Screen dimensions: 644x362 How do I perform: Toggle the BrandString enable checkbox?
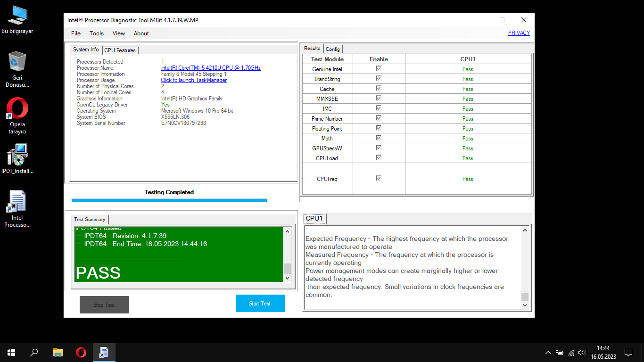[379, 79]
